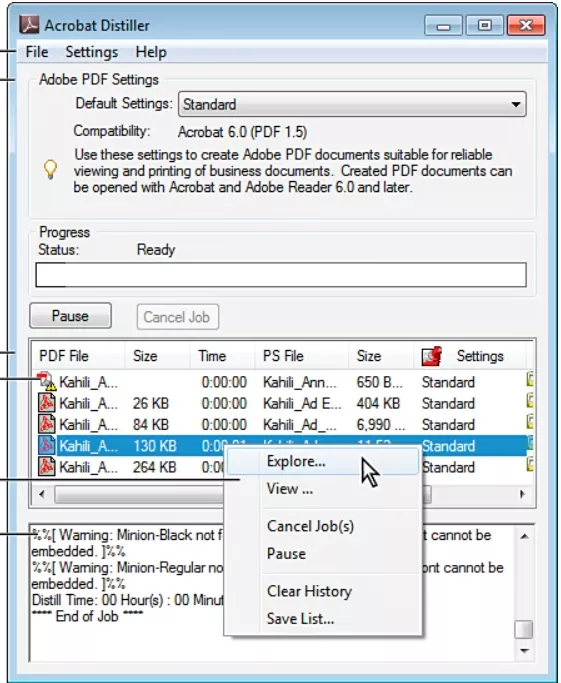Click the log pane scrollbar thumb
The height and width of the screenshot is (683, 561).
[524, 629]
